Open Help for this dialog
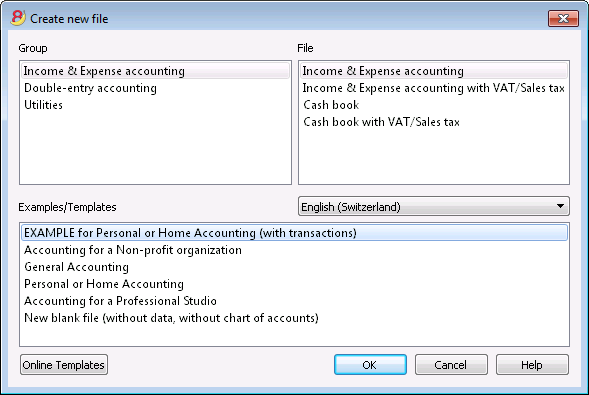Screen dimensions: 589x395 point(532,365)
